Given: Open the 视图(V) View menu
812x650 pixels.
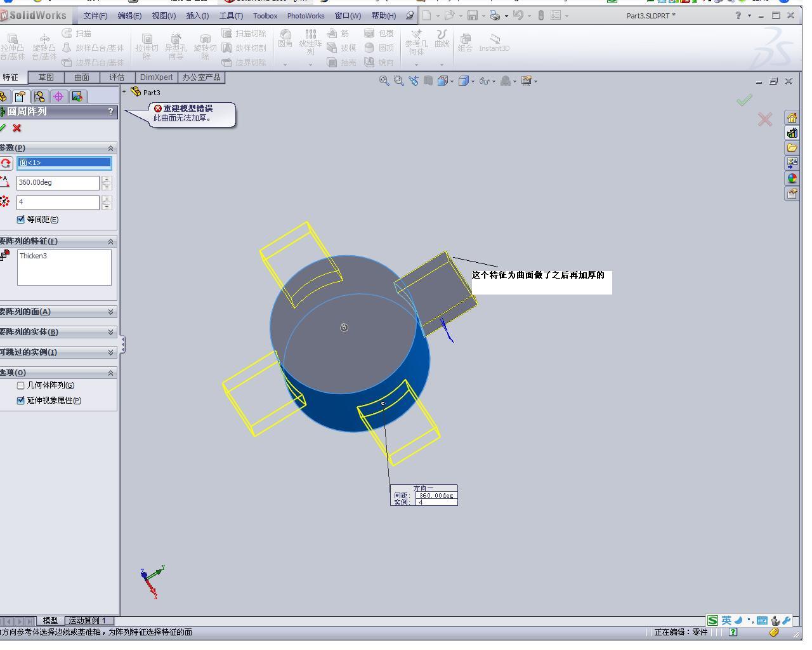Looking at the screenshot, I should tap(164, 16).
